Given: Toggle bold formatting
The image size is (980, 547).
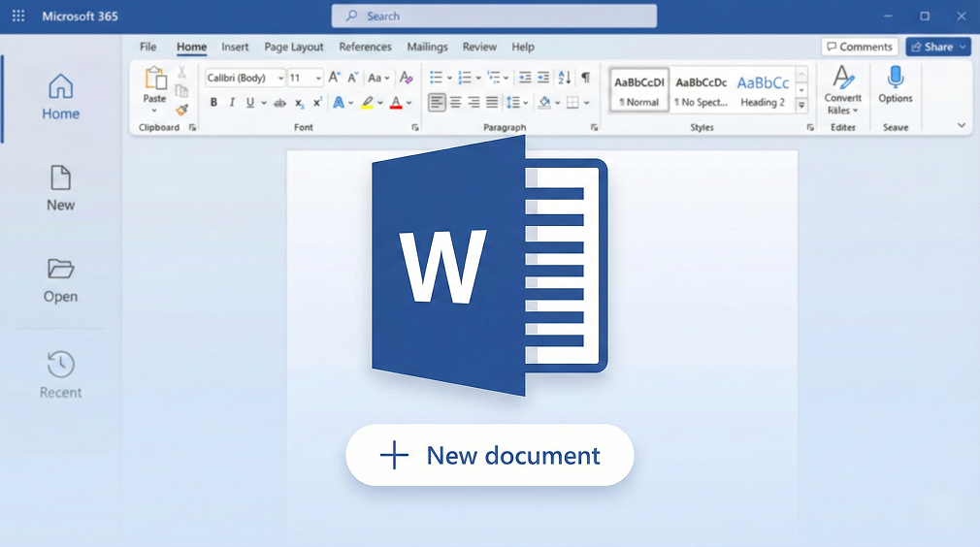Looking at the screenshot, I should (213, 103).
